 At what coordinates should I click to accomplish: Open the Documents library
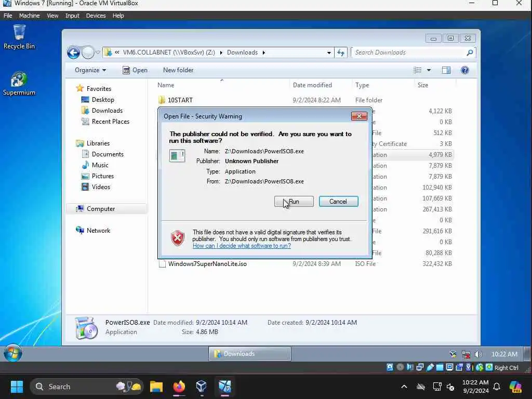pyautogui.click(x=108, y=154)
